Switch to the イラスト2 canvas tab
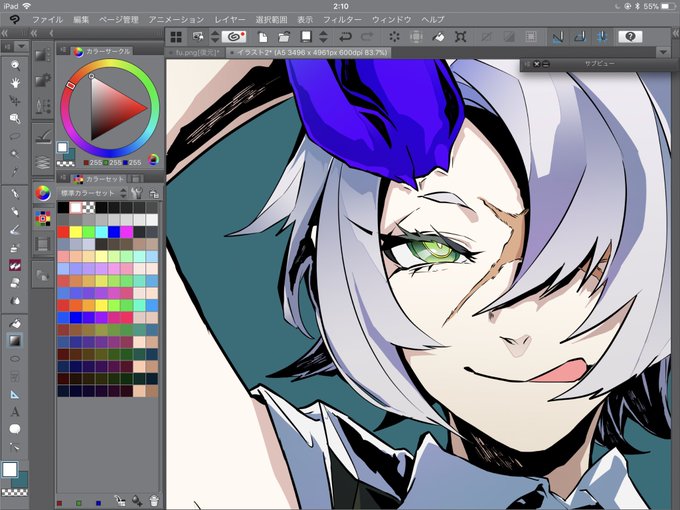Viewport: 680px width, 510px height. (309, 52)
